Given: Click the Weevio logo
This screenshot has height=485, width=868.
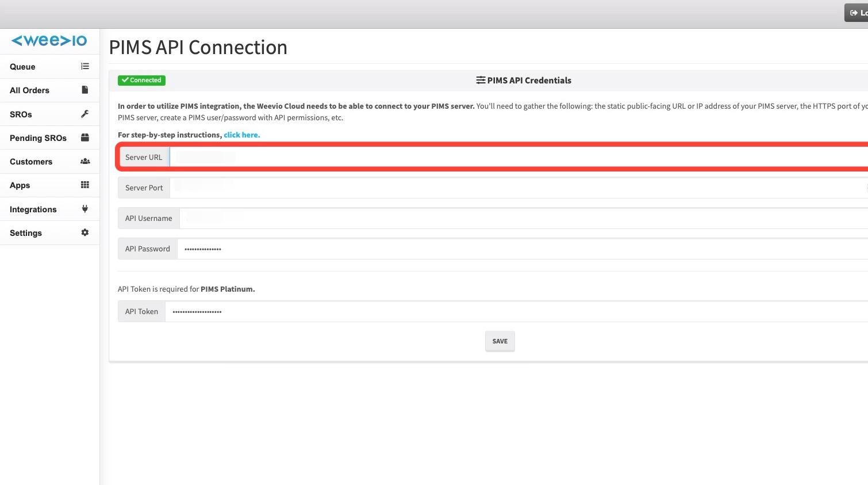Looking at the screenshot, I should pos(49,41).
